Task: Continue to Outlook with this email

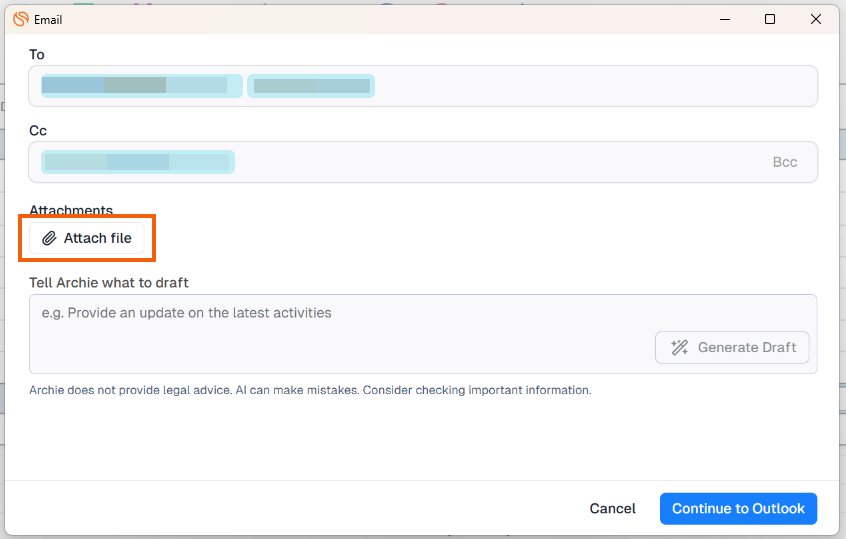Action: tap(738, 508)
